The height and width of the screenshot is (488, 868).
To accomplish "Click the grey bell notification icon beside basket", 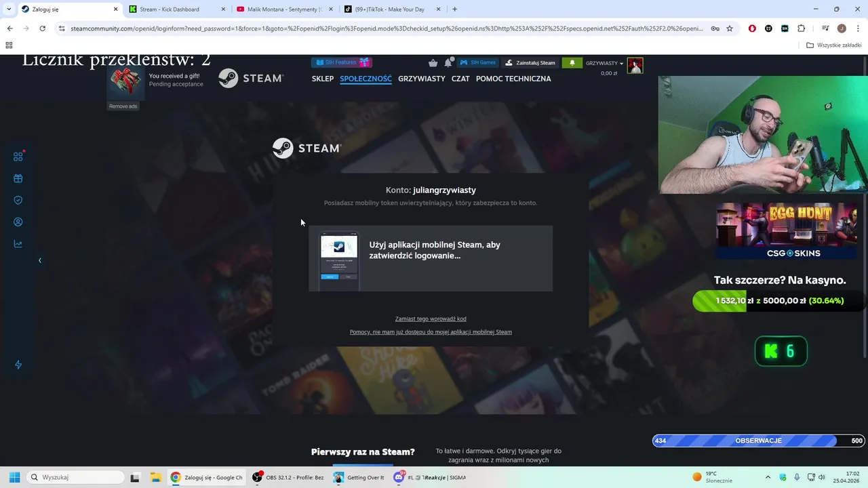I will (x=449, y=62).
